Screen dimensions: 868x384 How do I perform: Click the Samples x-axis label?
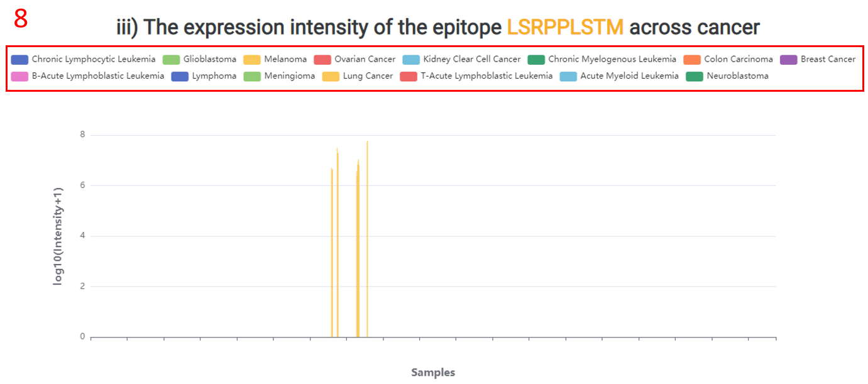433,372
